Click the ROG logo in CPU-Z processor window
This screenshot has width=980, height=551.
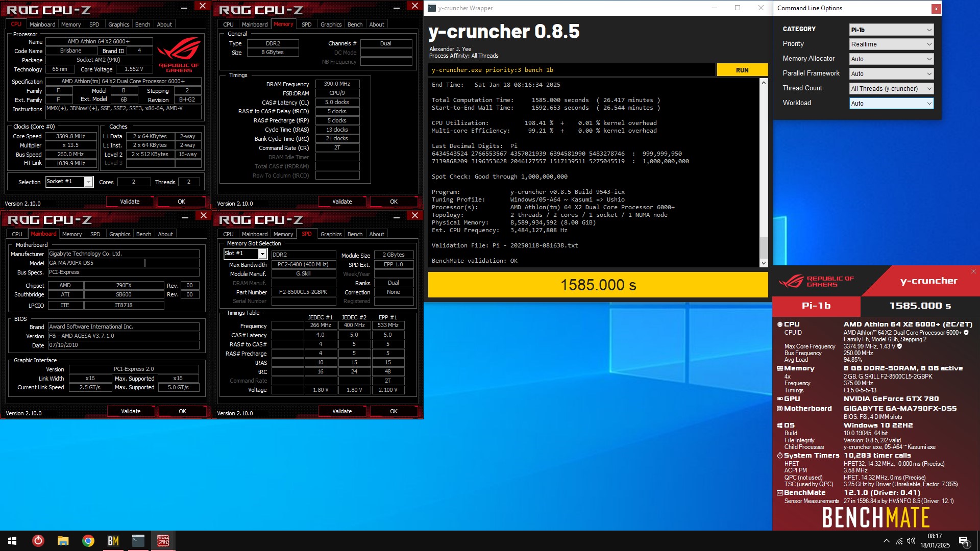pyautogui.click(x=179, y=54)
